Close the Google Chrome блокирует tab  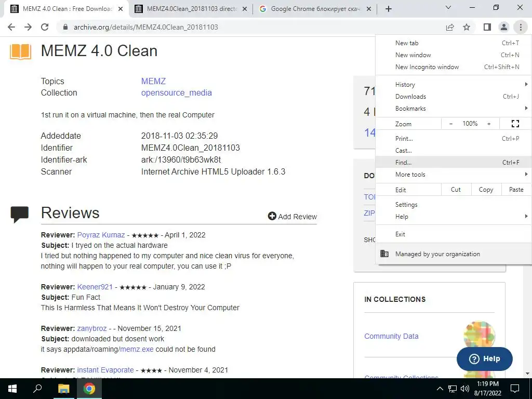(369, 9)
